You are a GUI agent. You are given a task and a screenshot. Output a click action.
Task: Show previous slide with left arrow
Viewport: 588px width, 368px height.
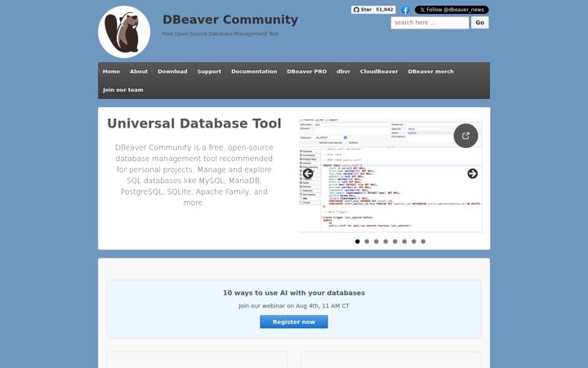[x=308, y=173]
